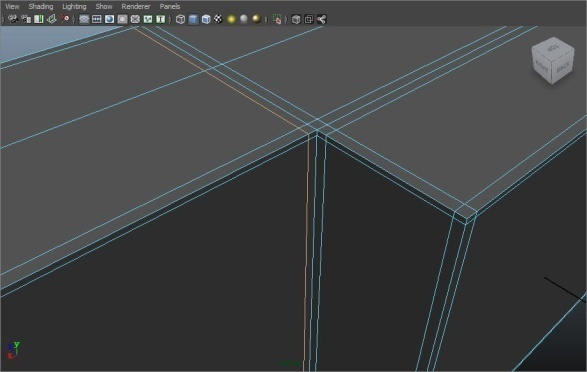Toggle the Safe Title guide

pos(160,19)
